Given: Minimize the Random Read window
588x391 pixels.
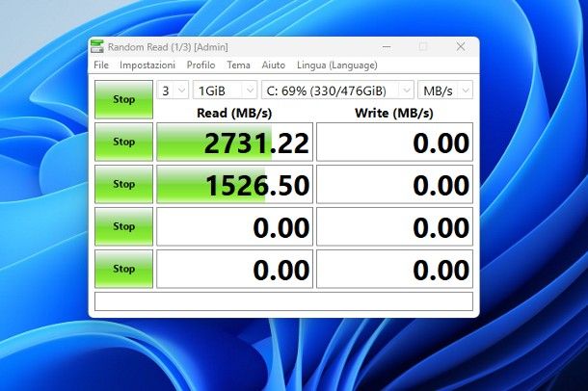Looking at the screenshot, I should (x=387, y=47).
